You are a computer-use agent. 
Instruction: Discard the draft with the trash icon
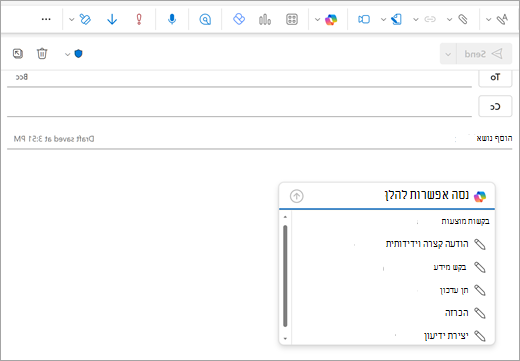(x=42, y=53)
